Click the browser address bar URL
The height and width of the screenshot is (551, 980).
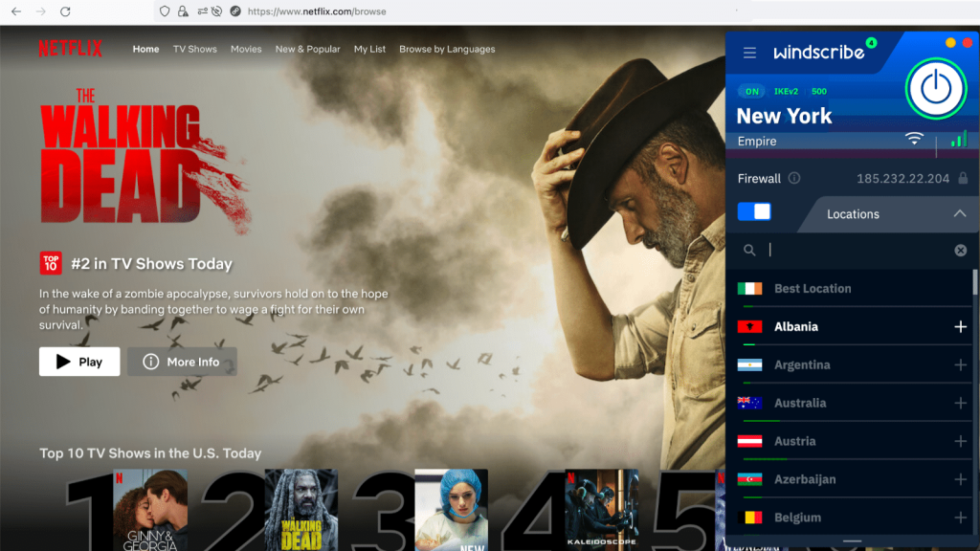tap(317, 11)
